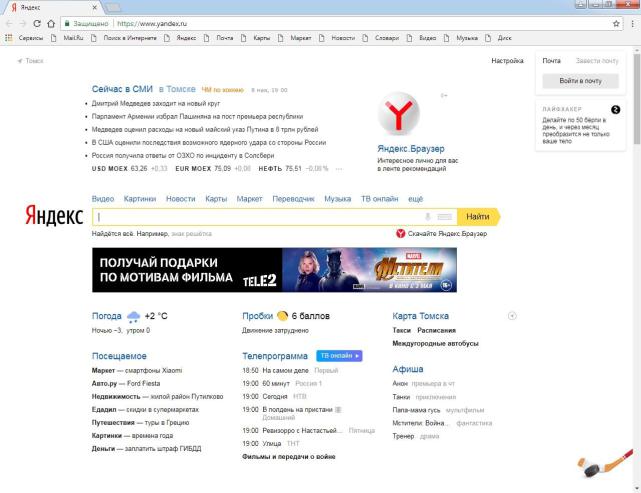Open the Chrome three-dot menu

point(632,24)
